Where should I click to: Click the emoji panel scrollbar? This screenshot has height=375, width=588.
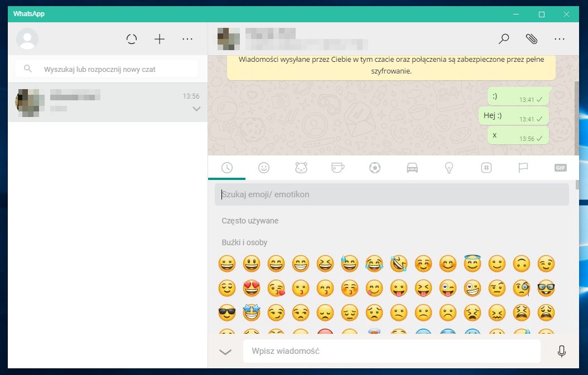tap(577, 185)
